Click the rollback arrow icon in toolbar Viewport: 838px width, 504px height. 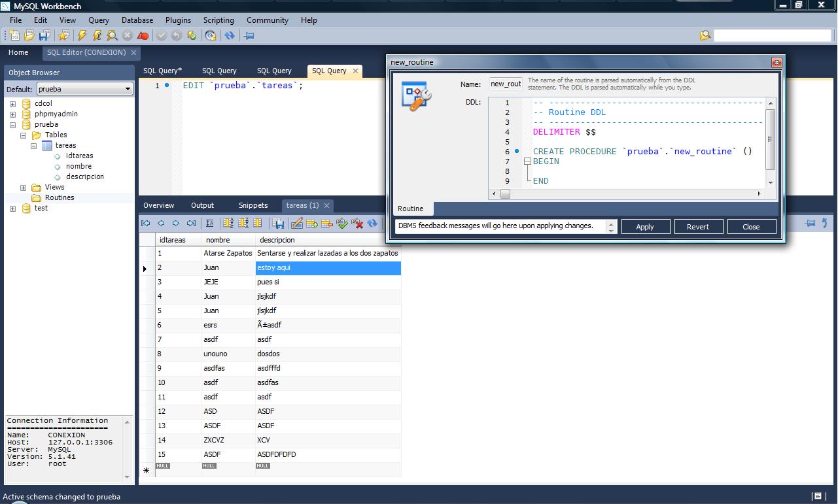click(176, 35)
